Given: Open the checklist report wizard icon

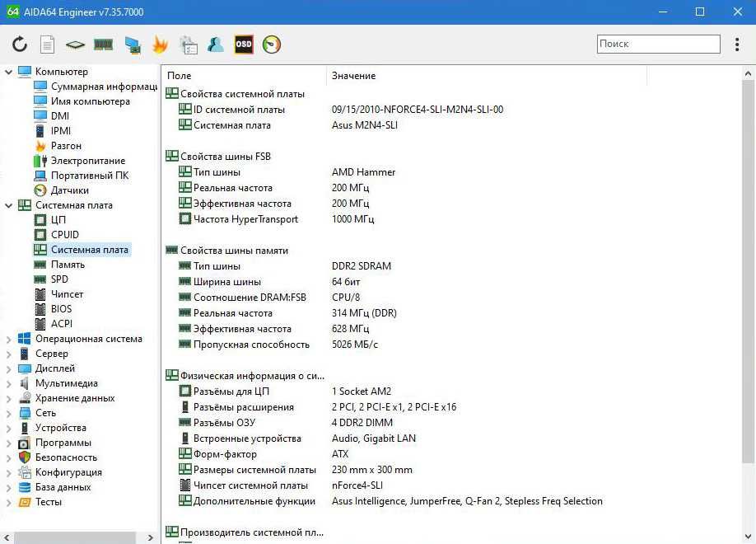Looking at the screenshot, I should 188,45.
